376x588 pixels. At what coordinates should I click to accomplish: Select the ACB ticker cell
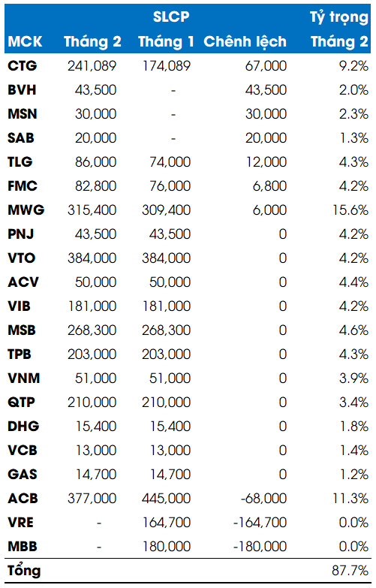pyautogui.click(x=23, y=499)
